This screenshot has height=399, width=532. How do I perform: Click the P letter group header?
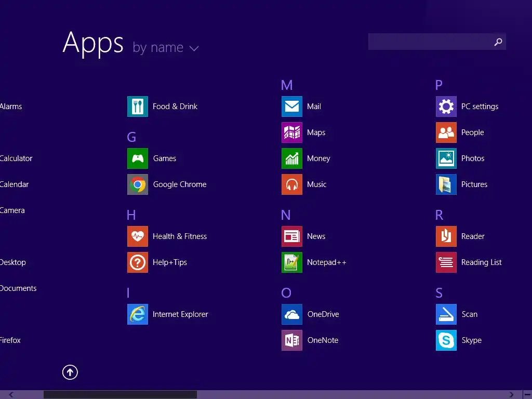tap(438, 85)
